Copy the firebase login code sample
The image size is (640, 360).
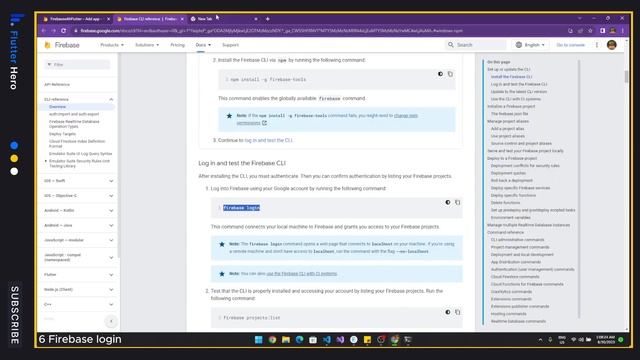(458, 202)
